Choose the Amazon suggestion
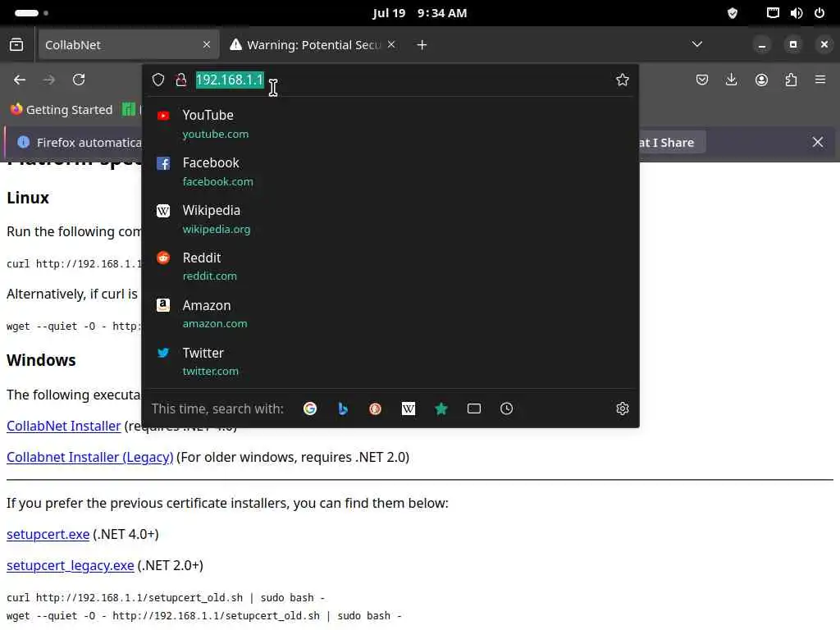This screenshot has width=840, height=630. [x=390, y=314]
